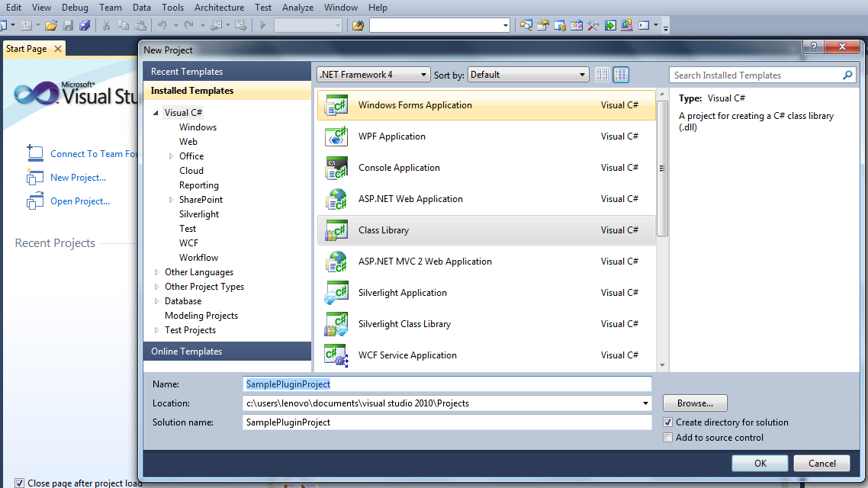This screenshot has width=868, height=488.
Task: Expand the Office tree node
Action: click(x=171, y=156)
